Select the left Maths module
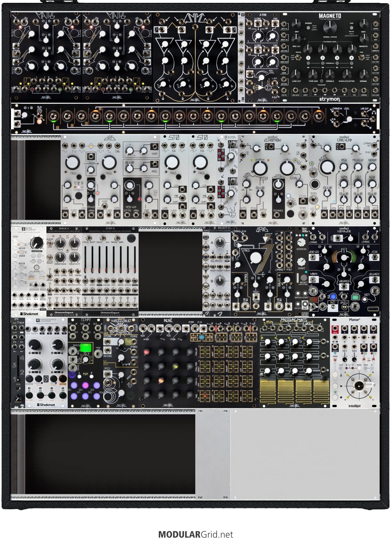 point(46,57)
